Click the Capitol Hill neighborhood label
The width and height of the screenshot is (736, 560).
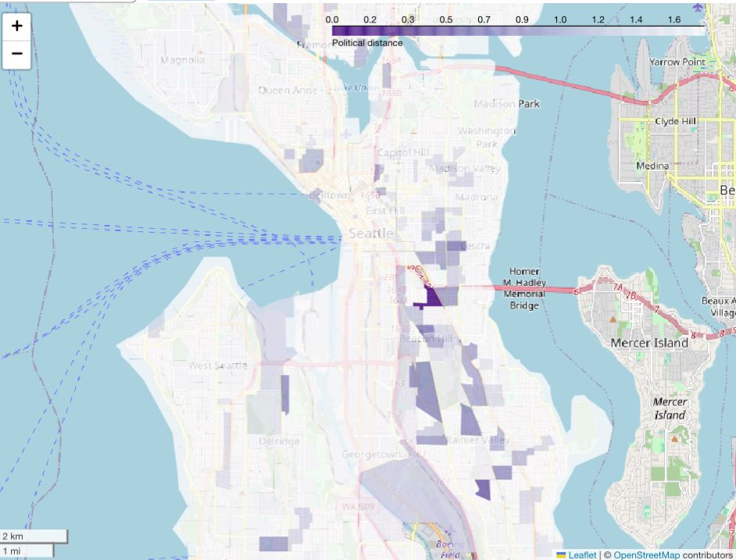click(x=403, y=152)
